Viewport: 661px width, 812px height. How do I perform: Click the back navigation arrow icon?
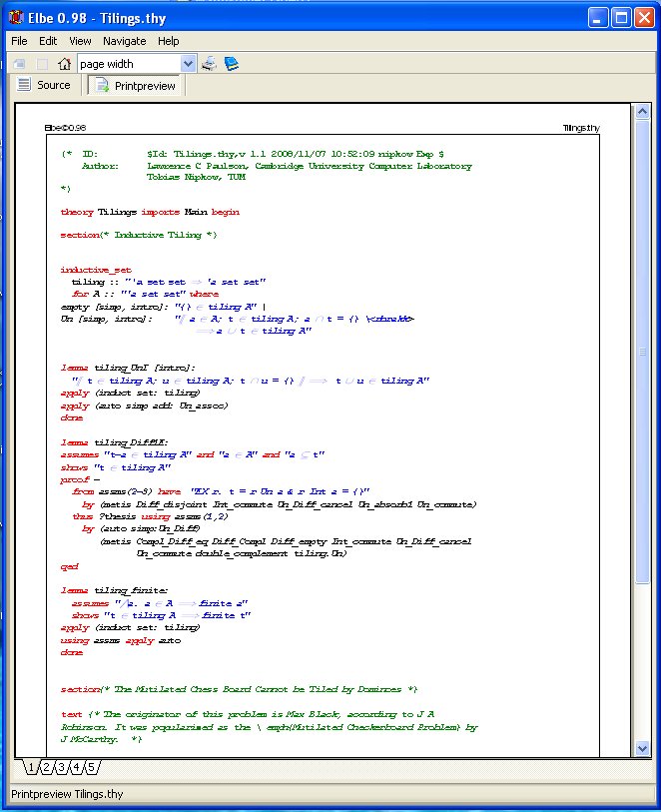19,64
